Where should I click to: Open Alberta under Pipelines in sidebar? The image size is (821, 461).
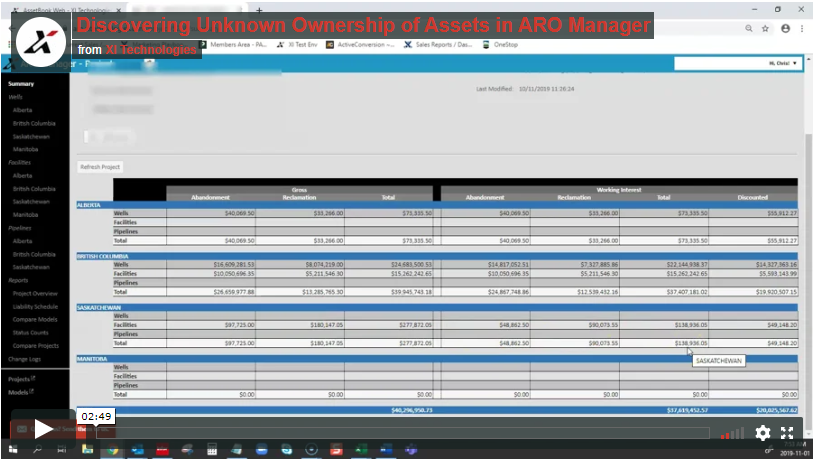[23, 241]
